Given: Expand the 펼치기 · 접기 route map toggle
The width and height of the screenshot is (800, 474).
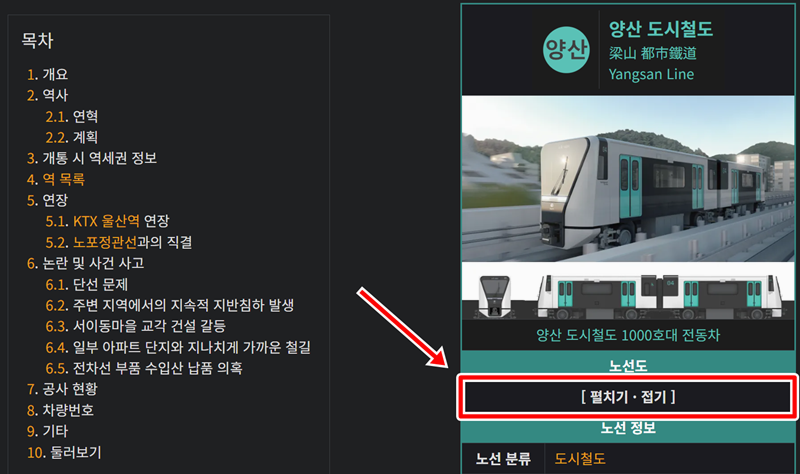Looking at the screenshot, I should 628,396.
